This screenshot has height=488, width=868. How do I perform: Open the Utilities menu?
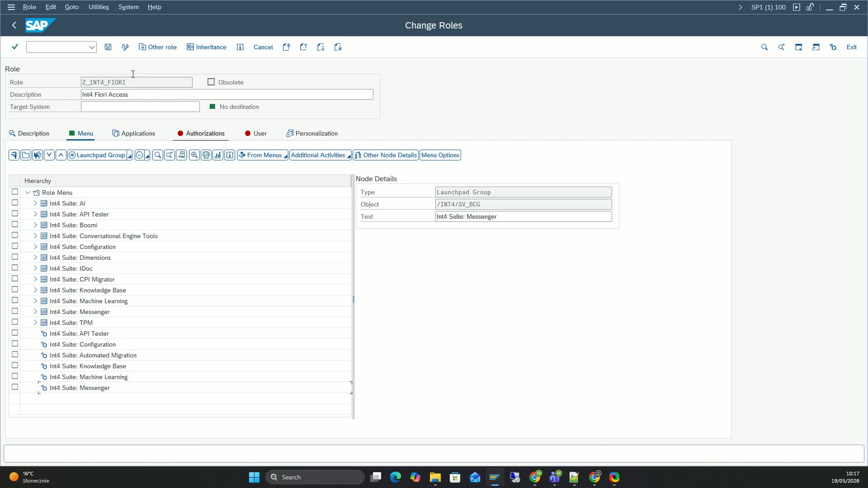[x=99, y=7]
